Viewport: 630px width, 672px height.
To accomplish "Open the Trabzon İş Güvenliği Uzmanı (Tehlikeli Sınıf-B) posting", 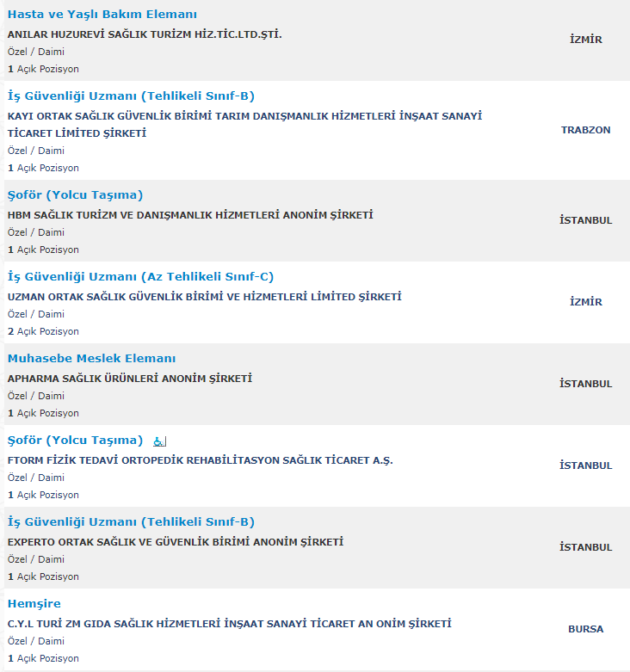I will click(x=131, y=96).
